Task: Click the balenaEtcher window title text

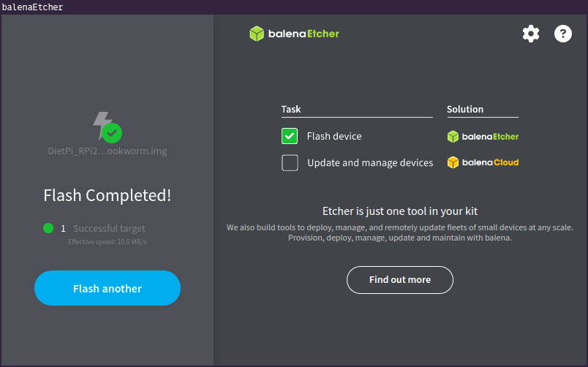Action: coord(32,7)
